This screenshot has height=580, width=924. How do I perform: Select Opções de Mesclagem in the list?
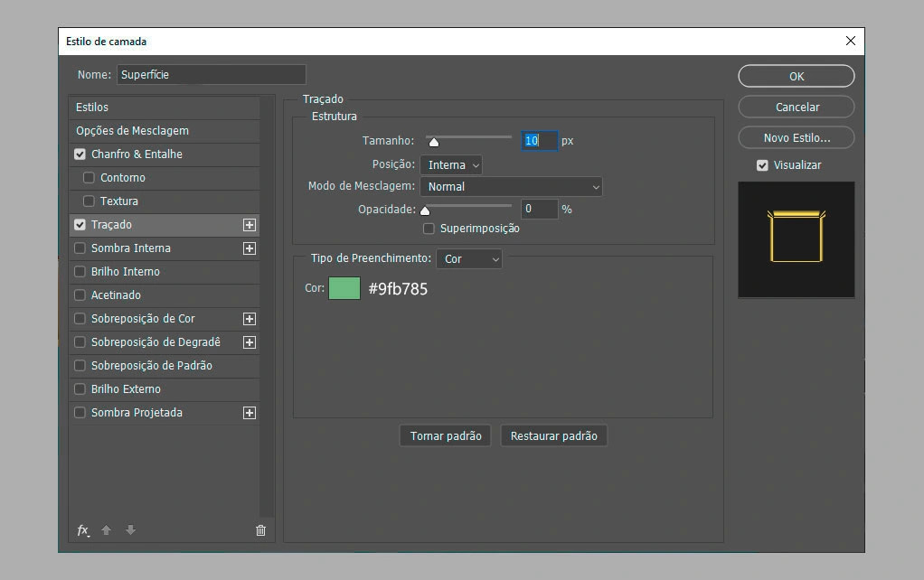[x=132, y=131]
